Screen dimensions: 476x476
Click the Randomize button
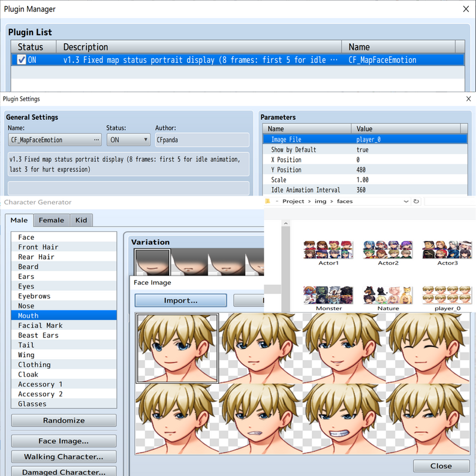[64, 420]
